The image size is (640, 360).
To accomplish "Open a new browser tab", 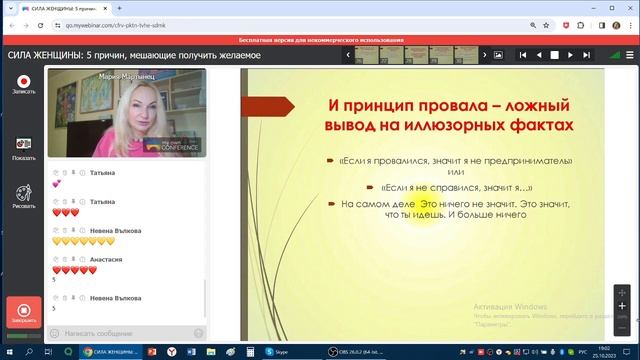I will [x=120, y=8].
